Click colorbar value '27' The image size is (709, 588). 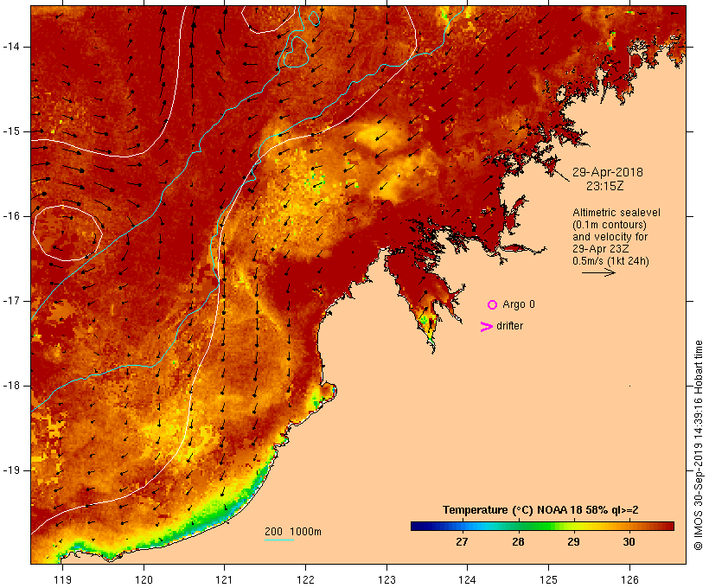point(462,542)
